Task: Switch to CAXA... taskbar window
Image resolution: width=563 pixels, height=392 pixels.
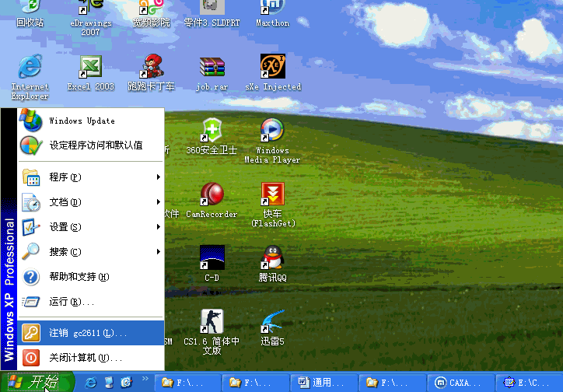Action: coord(460,383)
